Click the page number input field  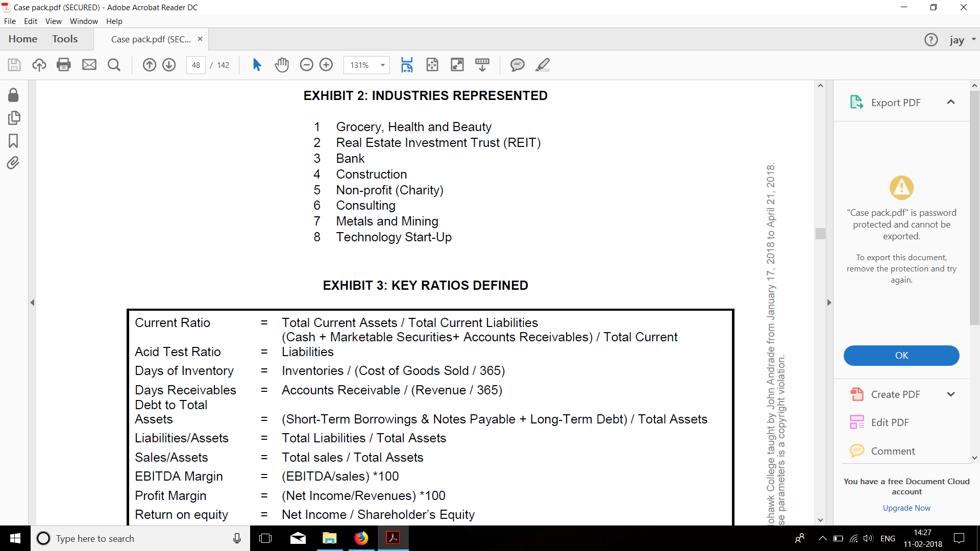(196, 65)
